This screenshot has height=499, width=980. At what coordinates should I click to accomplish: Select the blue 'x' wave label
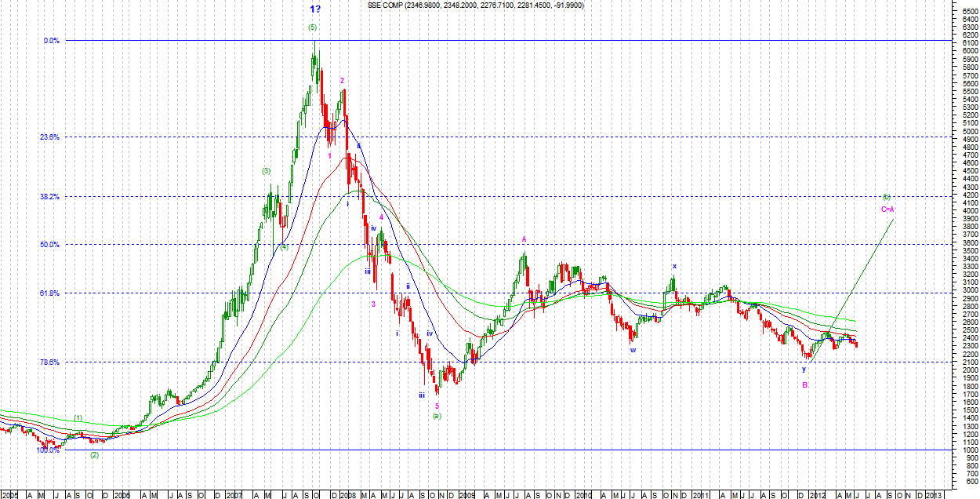(x=673, y=266)
